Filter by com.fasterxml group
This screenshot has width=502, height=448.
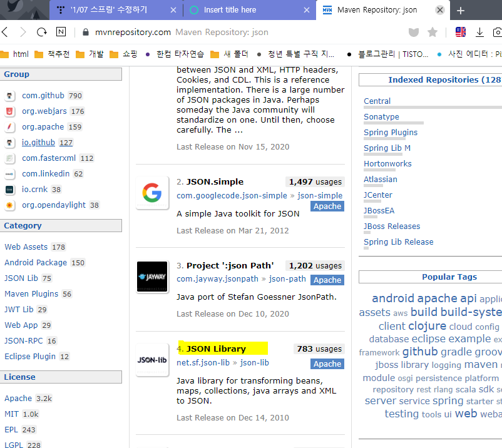point(49,158)
